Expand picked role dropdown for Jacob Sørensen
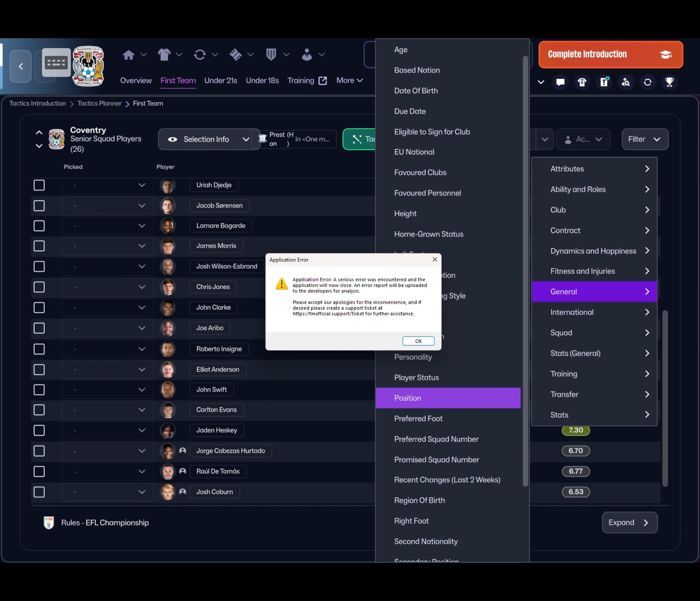700x601 pixels. point(142,206)
